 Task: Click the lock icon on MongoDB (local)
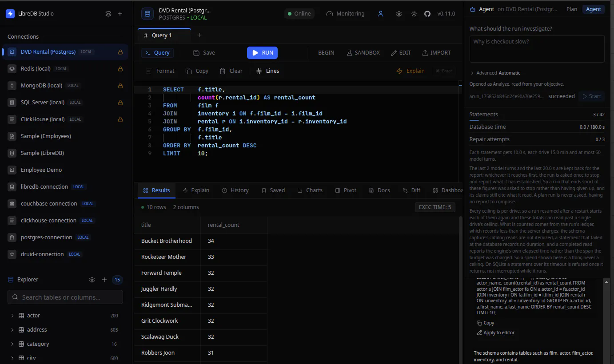120,86
